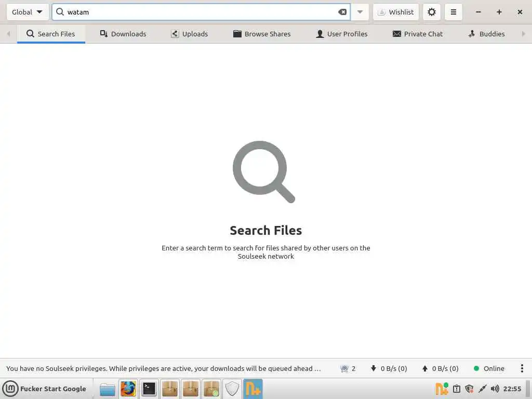The width and height of the screenshot is (532, 399).
Task: Click the connections count icon showing 2
Action: pos(348,368)
